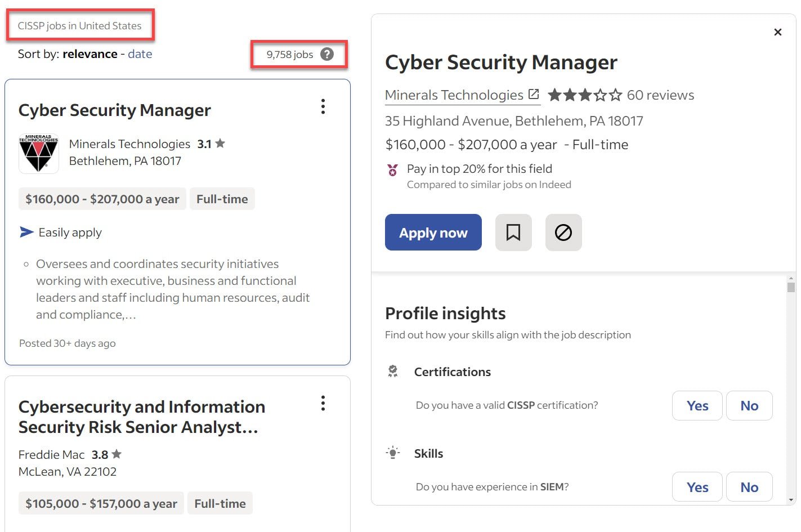
Task: Click the Certifications badge icon
Action: pos(393,371)
